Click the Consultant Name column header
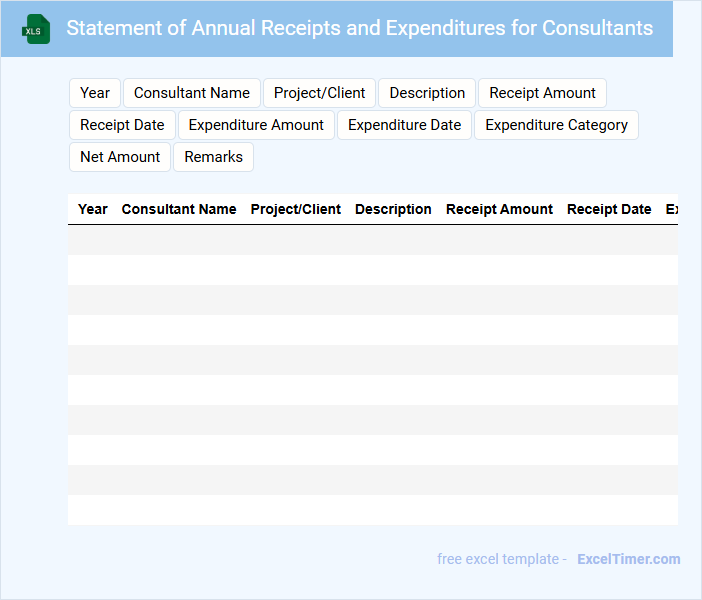 (x=179, y=209)
